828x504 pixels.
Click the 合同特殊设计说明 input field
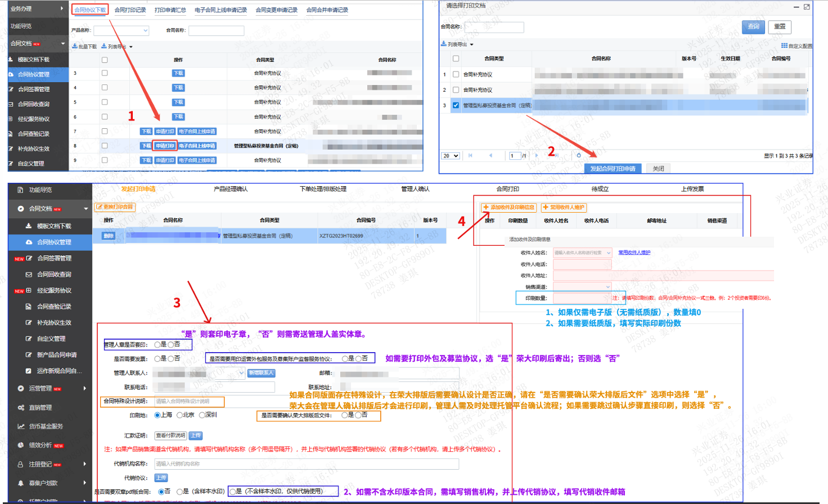tap(188, 402)
